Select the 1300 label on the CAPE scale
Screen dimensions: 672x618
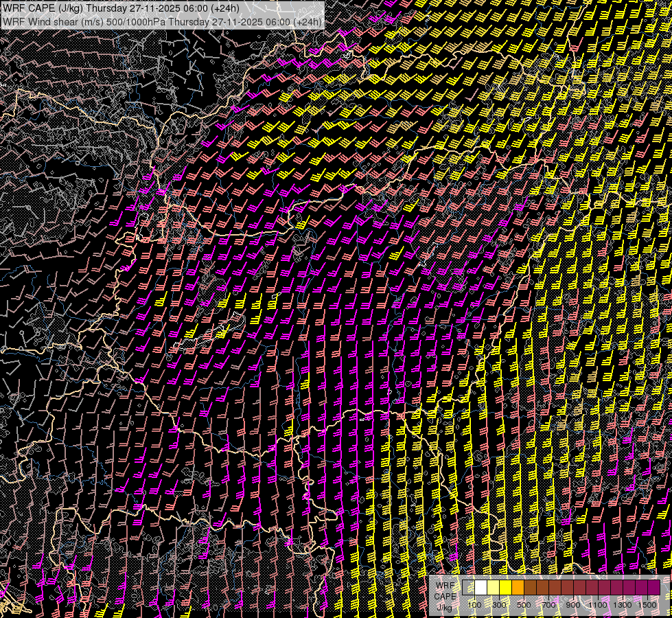[623, 605]
